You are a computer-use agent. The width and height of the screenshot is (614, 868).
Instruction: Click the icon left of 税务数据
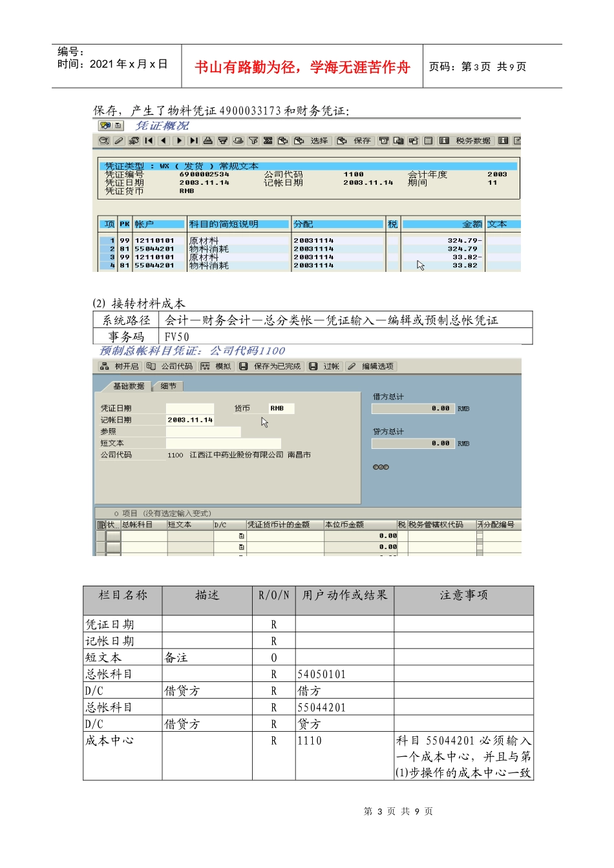(444, 141)
